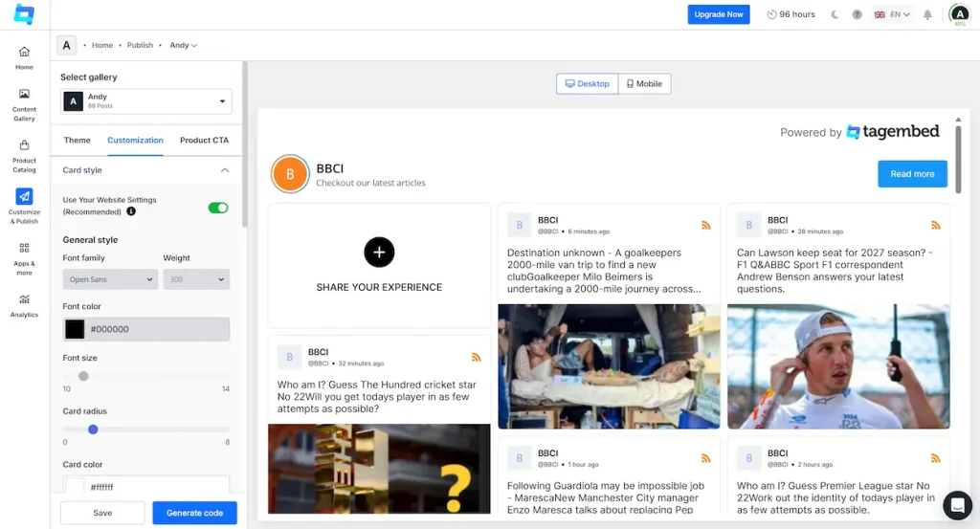
Task: Open Product Catalog in the sidebar
Action: (24, 156)
